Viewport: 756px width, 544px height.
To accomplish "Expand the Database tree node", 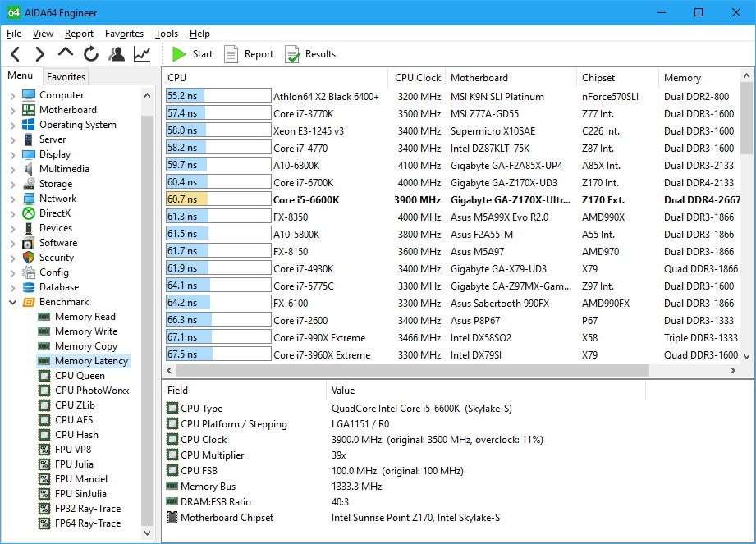I will click(12, 288).
